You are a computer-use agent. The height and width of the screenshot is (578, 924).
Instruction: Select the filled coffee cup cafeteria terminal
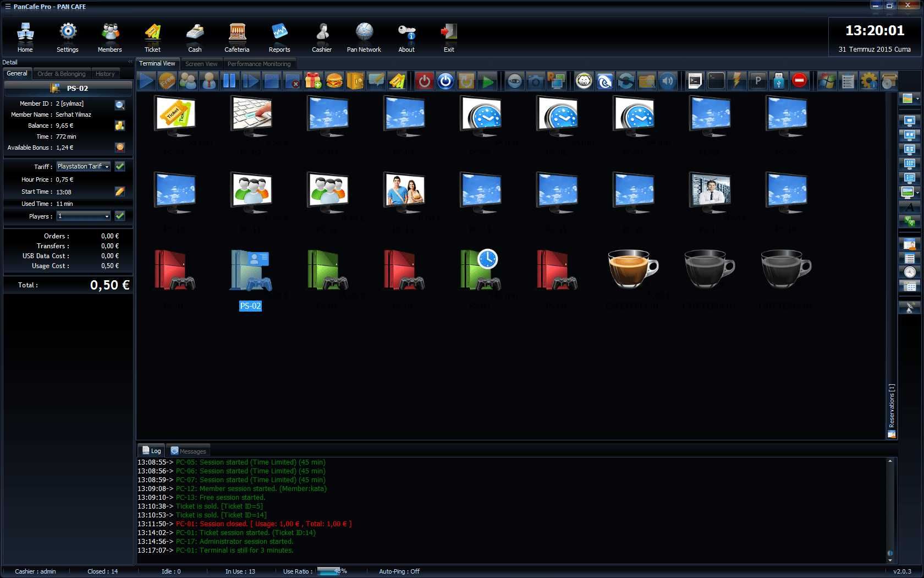(632, 268)
